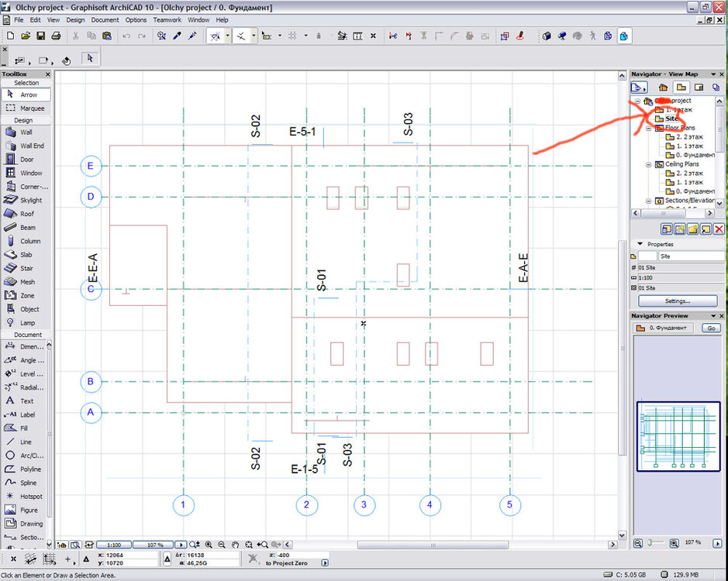Click the Print icon in toolbar
The width and height of the screenshot is (728, 581).
click(56, 36)
